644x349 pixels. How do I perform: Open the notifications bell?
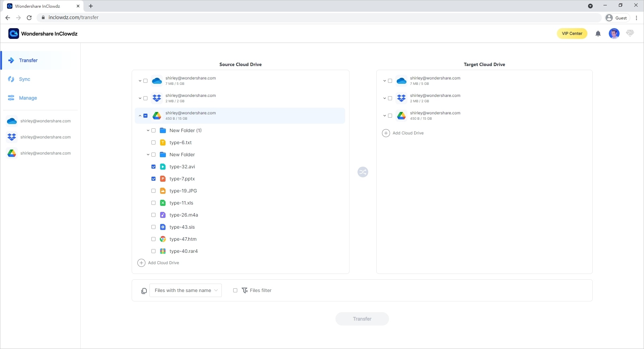click(598, 34)
